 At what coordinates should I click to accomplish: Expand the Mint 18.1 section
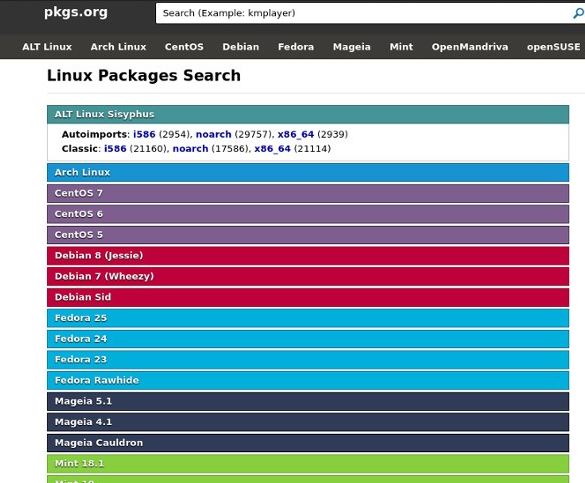tap(308, 464)
